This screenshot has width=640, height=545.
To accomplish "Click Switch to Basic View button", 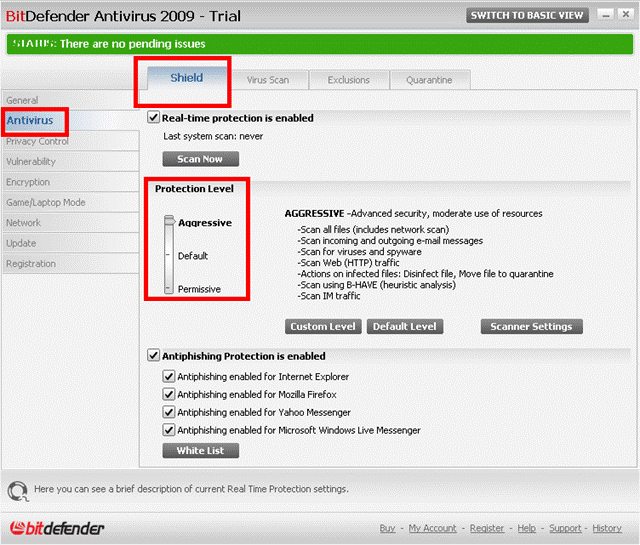I will point(526,15).
